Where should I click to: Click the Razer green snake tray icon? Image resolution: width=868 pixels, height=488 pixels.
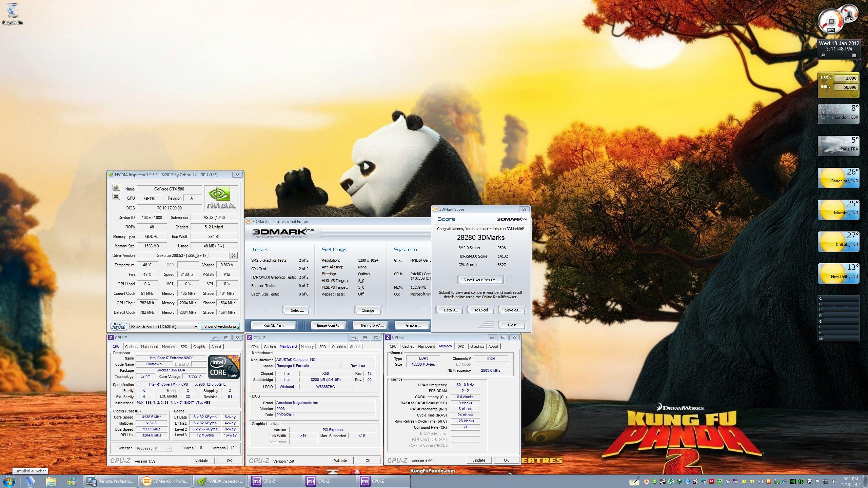point(793,482)
